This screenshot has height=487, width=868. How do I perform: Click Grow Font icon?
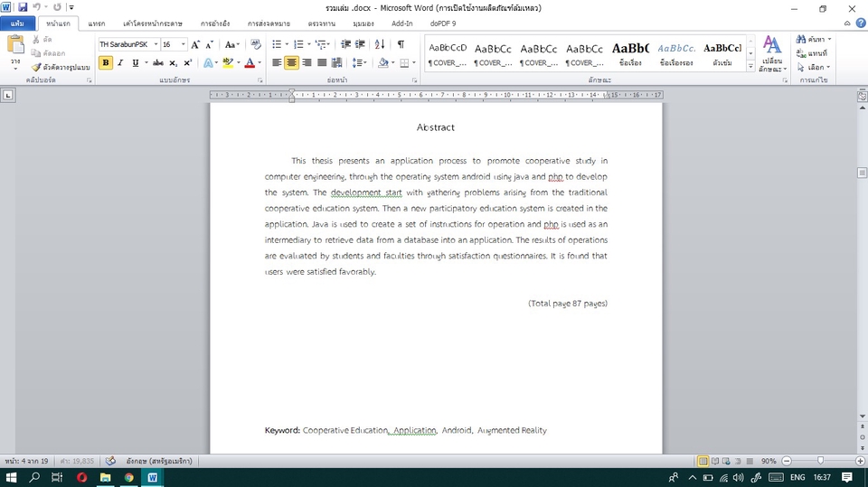point(195,44)
